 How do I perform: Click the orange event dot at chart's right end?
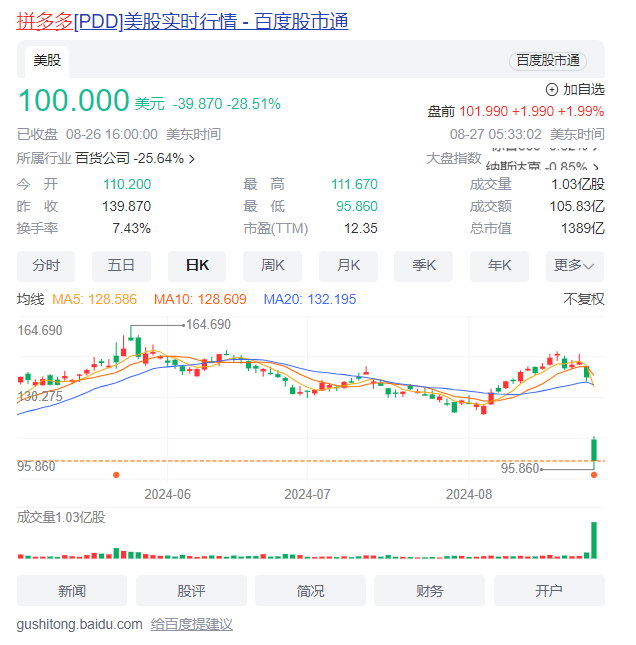594,475
